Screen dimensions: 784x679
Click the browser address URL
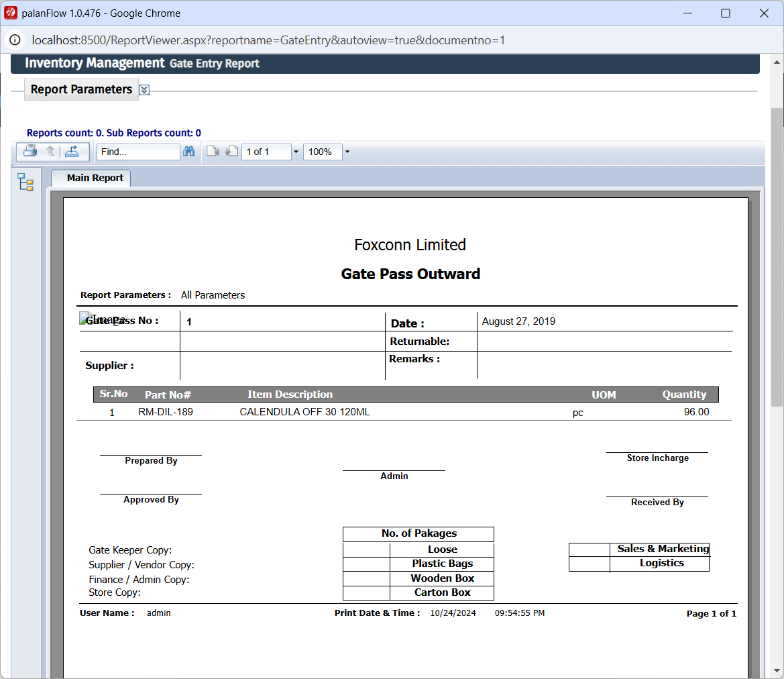268,40
